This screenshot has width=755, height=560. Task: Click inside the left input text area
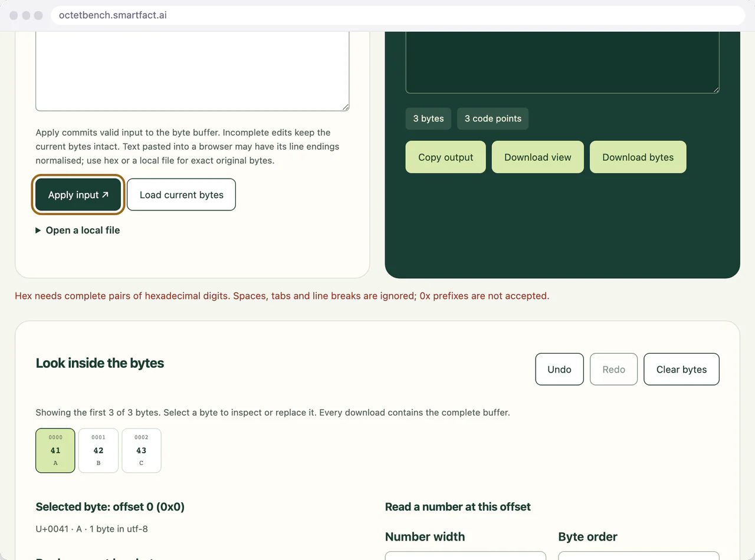point(192,71)
